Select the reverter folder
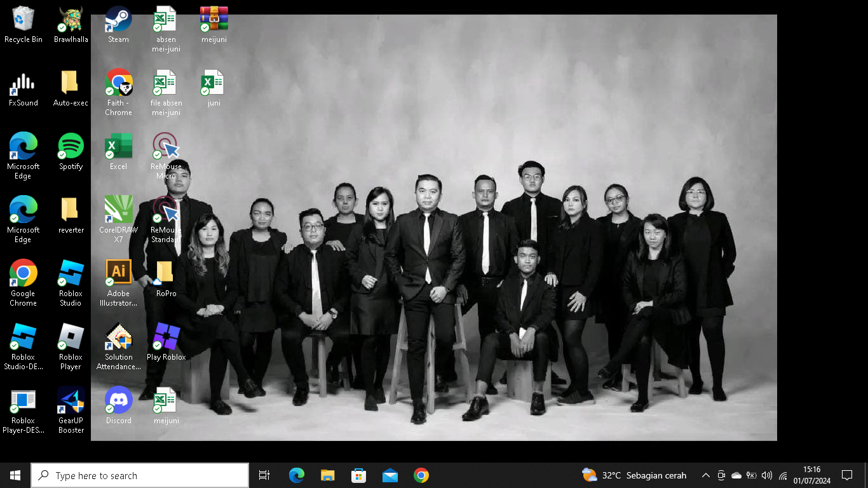 [x=71, y=215]
